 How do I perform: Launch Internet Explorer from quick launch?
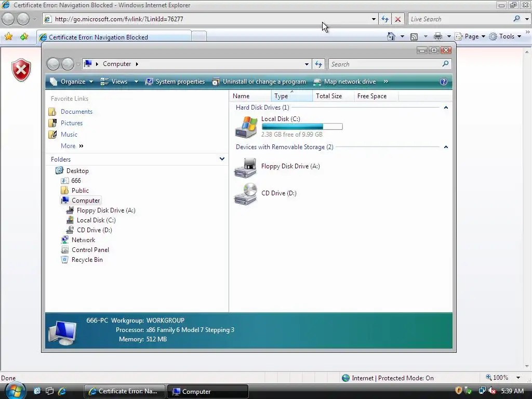(62, 391)
